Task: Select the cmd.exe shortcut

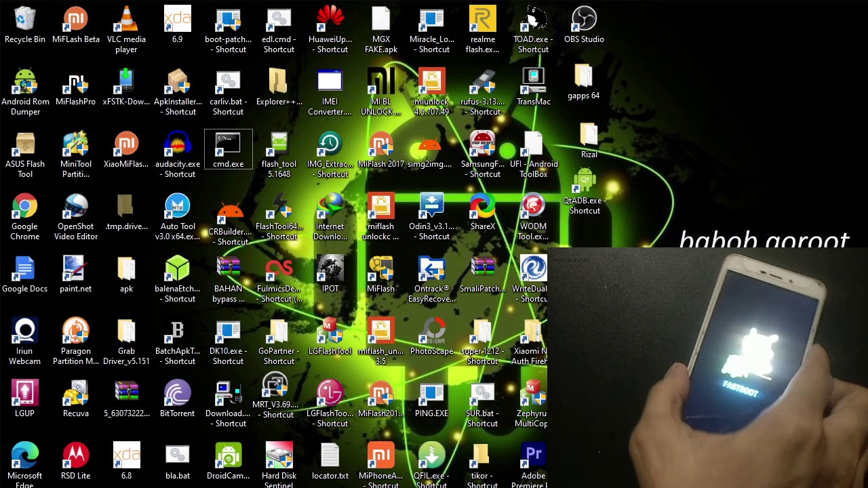Action: tap(228, 144)
